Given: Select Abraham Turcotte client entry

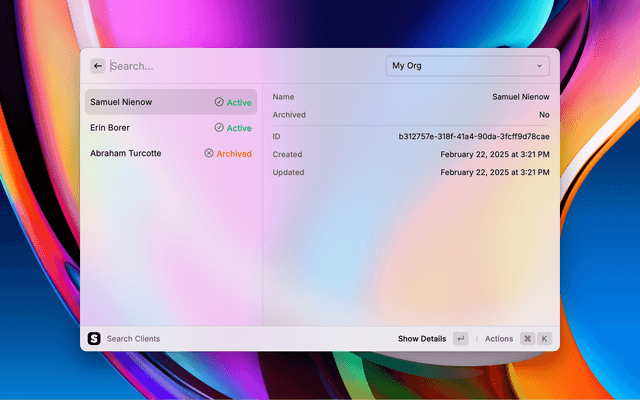Looking at the screenshot, I should coord(125,154).
